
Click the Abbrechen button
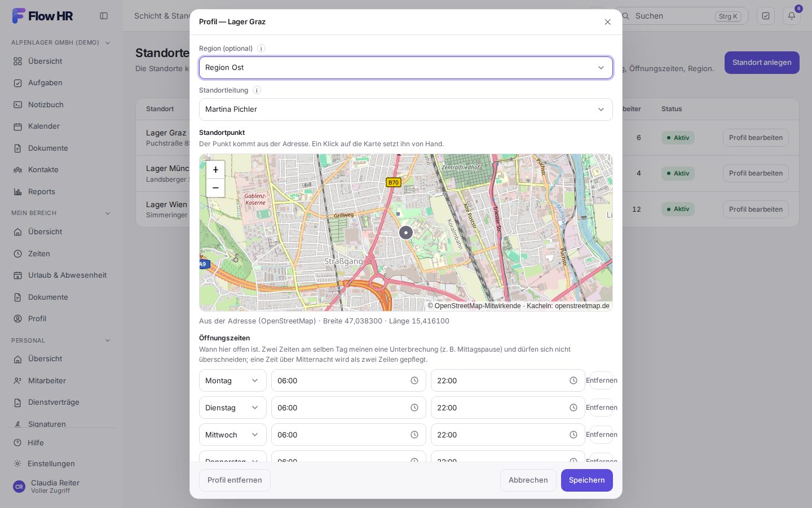click(528, 480)
